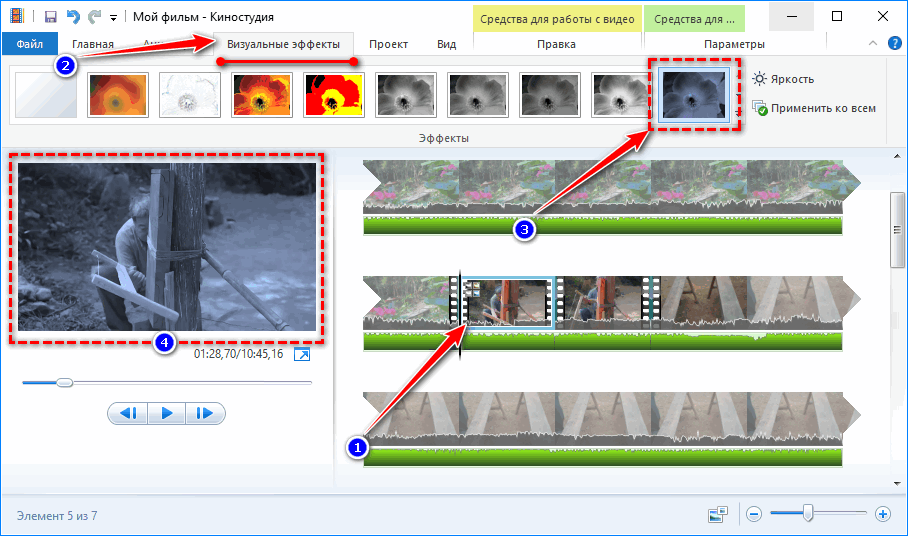Viewport: 908px width, 536px height.
Task: Switch to the Визуальные эффекты tab
Action: coord(283,44)
